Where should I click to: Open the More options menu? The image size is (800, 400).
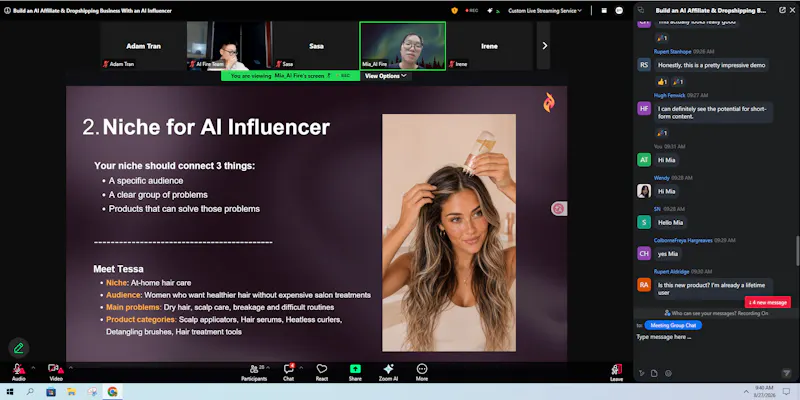pyautogui.click(x=421, y=372)
